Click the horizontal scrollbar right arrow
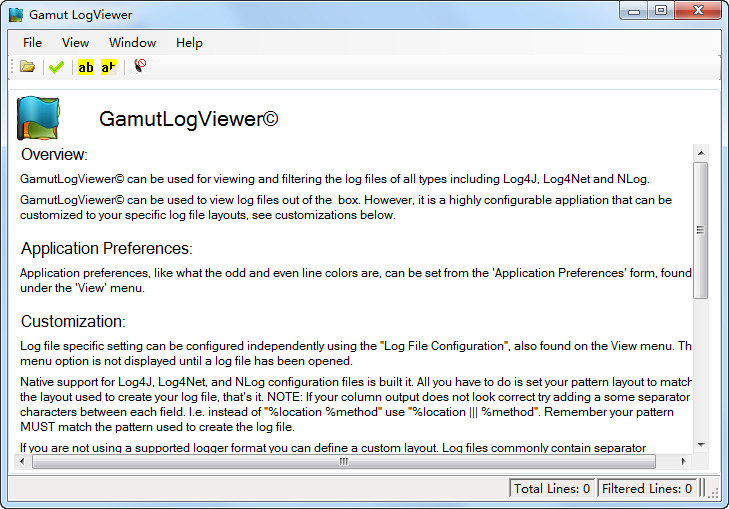Screen dimensions: 729x509 click(x=683, y=461)
